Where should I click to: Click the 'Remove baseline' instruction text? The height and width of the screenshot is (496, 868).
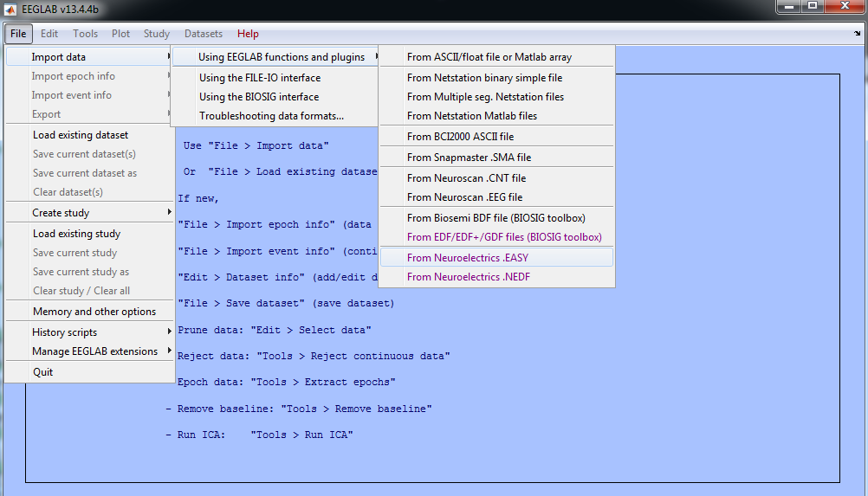pos(298,409)
